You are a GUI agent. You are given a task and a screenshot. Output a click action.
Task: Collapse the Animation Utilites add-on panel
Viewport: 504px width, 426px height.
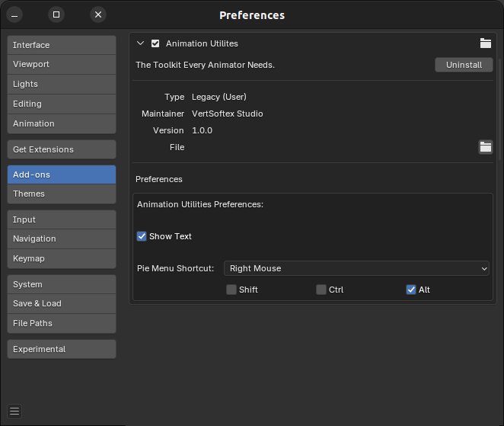click(x=140, y=43)
